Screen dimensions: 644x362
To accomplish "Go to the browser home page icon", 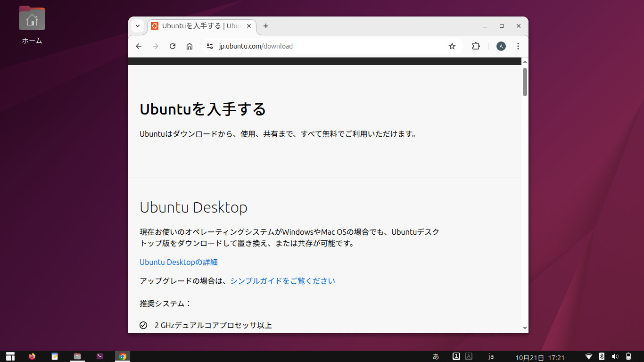I will point(190,46).
